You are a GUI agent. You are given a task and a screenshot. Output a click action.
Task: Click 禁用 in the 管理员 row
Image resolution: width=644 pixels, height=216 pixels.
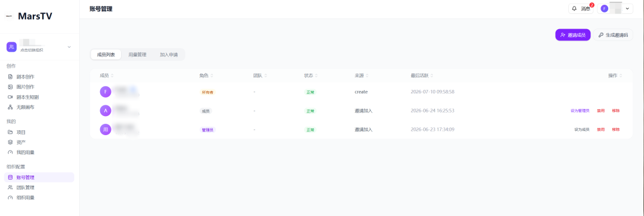[601, 130]
